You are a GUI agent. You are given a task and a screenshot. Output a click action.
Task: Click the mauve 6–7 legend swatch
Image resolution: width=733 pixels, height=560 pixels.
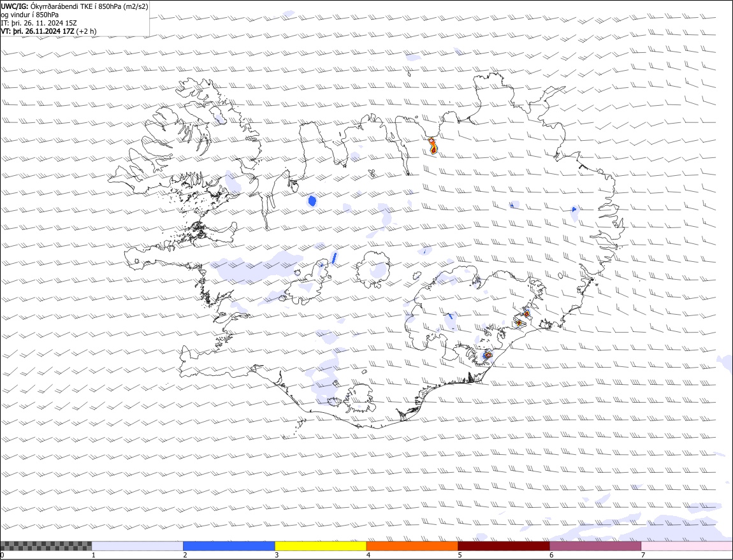tap(595, 545)
